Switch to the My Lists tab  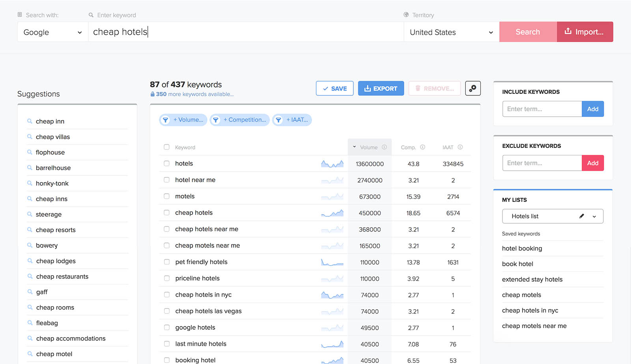pyautogui.click(x=514, y=200)
